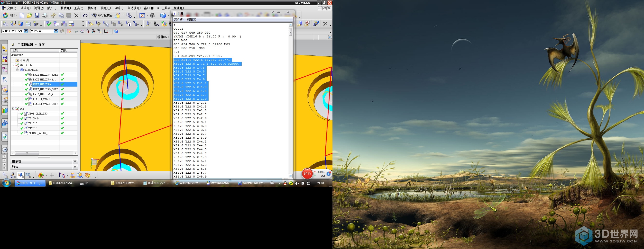The height and width of the screenshot is (249, 644).
Task: Open a file with the folder icon
Action: coord(29,16)
